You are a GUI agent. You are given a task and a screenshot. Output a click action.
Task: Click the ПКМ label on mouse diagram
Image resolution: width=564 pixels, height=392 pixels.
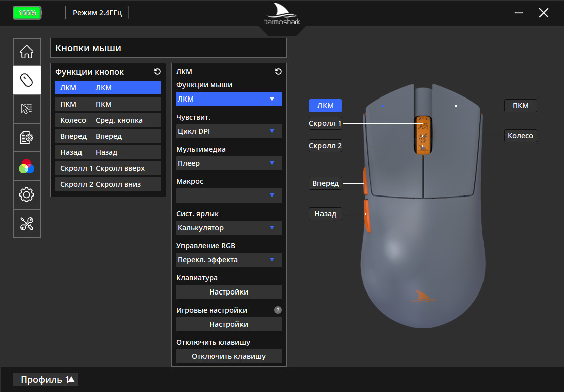[520, 106]
